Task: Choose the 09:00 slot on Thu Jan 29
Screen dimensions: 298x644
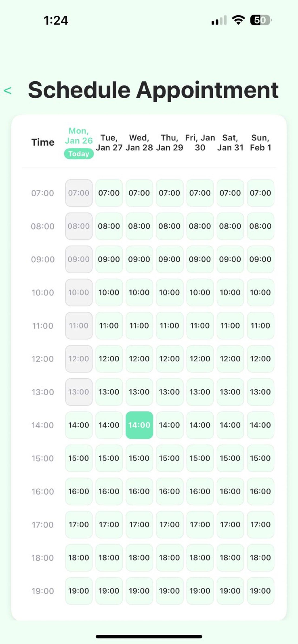Action: point(170,259)
